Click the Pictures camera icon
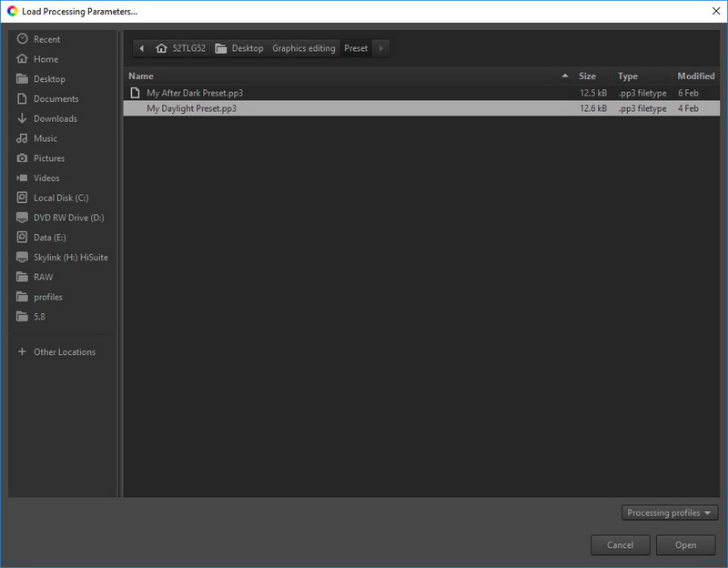Image resolution: width=728 pixels, height=568 pixels. (x=23, y=158)
